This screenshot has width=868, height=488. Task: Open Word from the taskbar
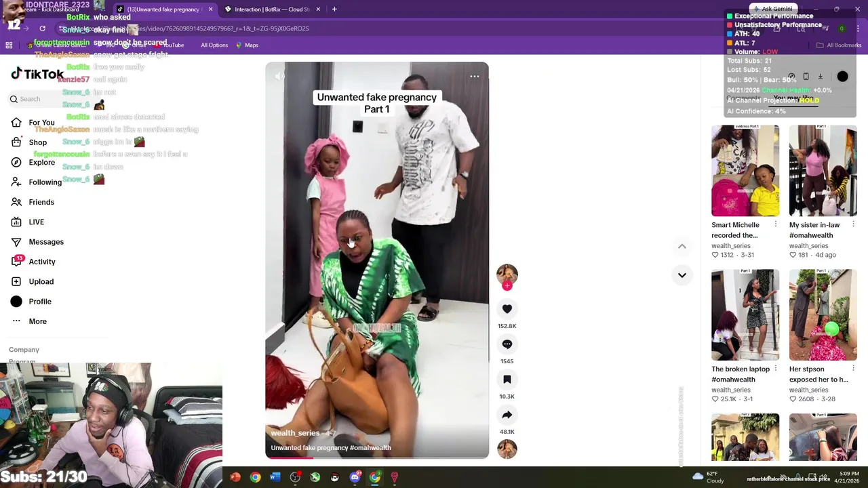pyautogui.click(x=275, y=477)
